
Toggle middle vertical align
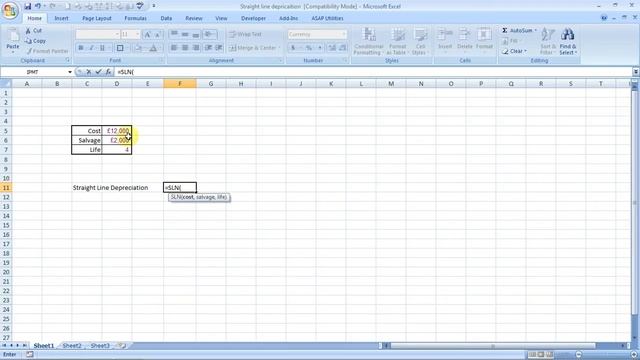coord(185,34)
